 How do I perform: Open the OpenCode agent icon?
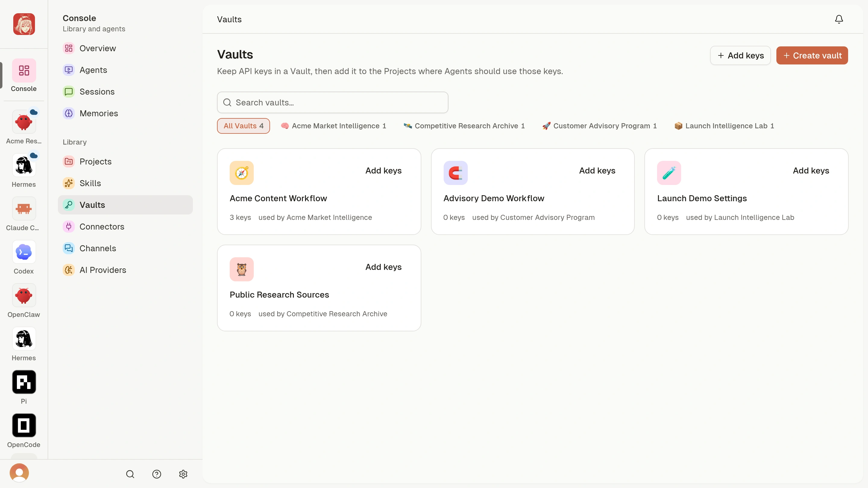(24, 425)
